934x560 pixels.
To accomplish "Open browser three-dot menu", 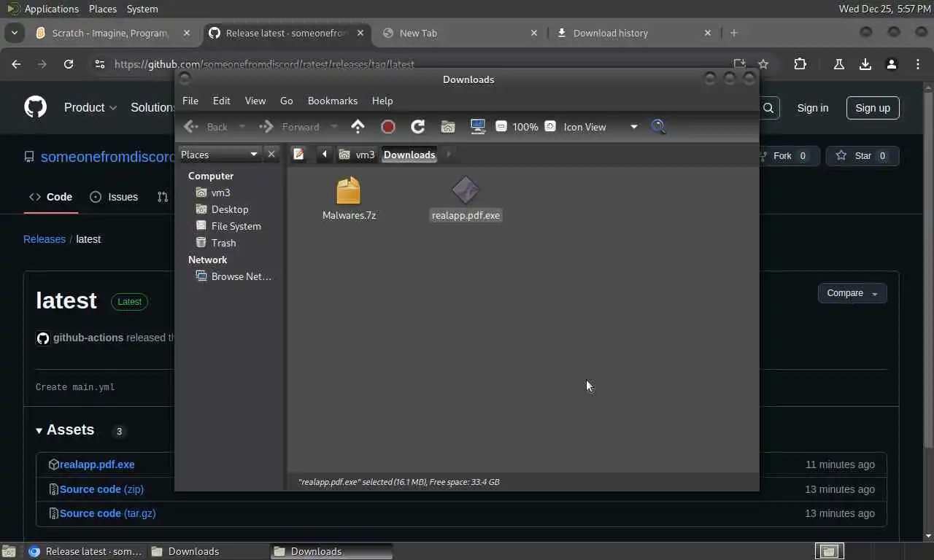I will 918,64.
